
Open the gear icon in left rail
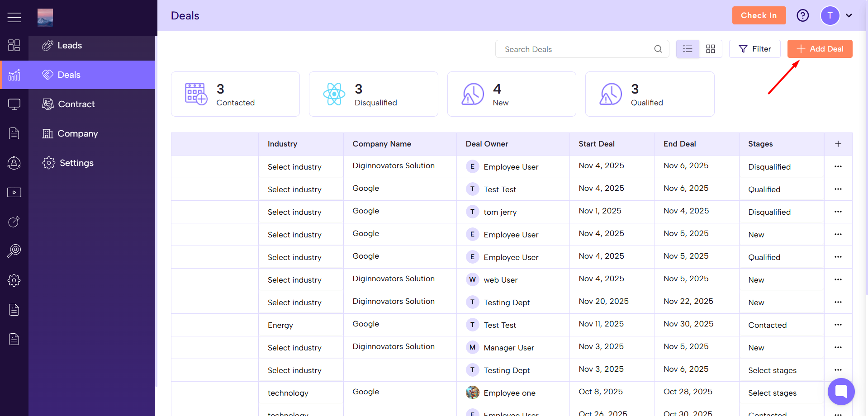[x=14, y=280]
